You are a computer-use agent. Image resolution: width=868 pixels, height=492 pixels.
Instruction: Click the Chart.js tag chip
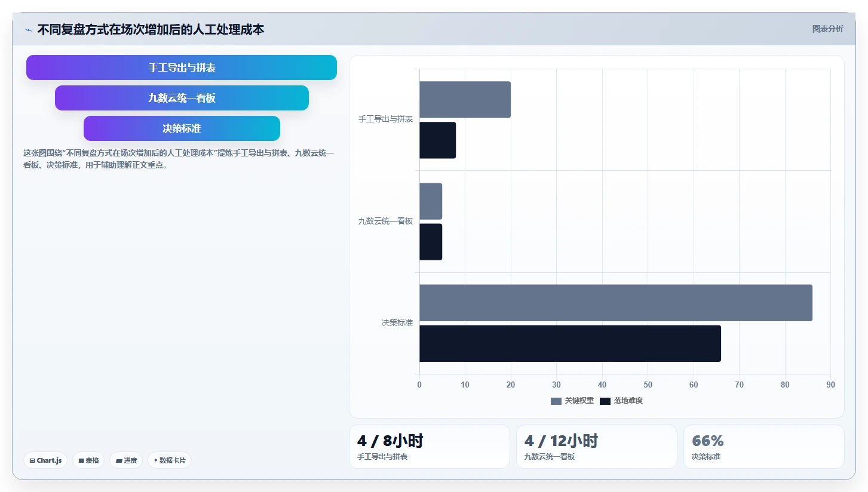[45, 460]
